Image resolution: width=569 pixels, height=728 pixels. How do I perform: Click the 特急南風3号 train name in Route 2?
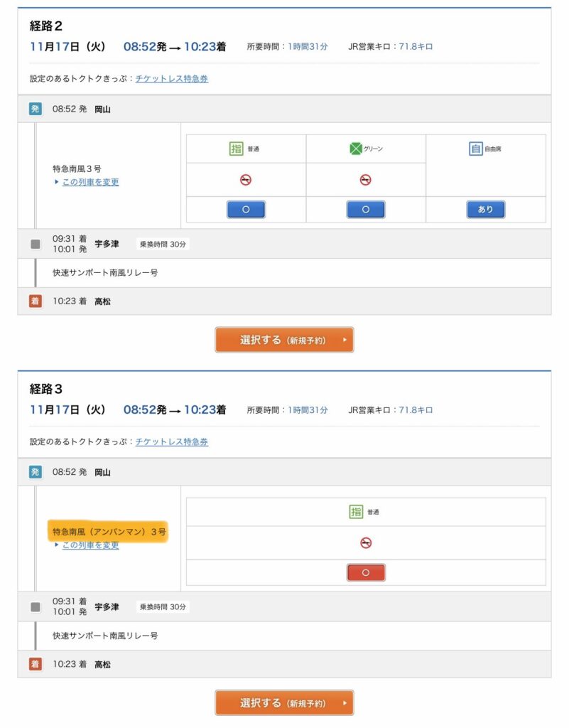[77, 168]
